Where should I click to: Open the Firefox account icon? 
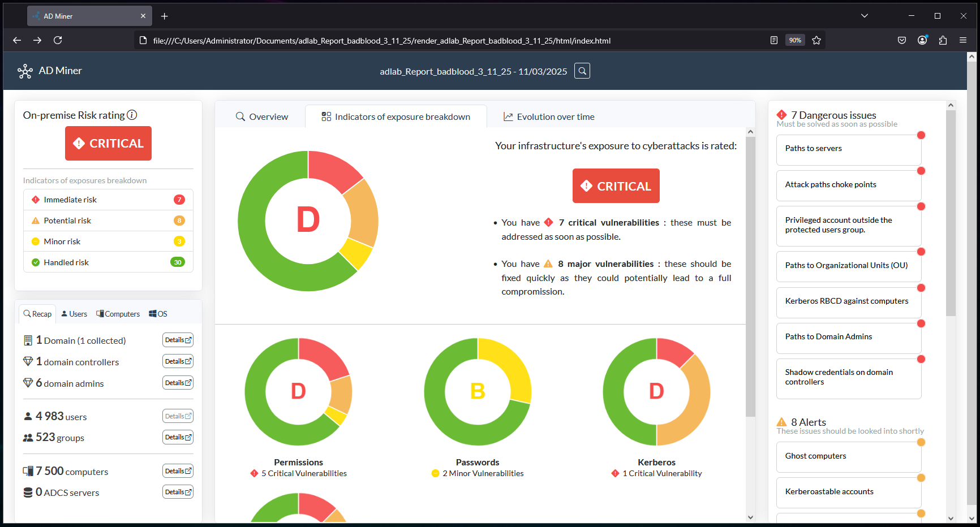[922, 40]
